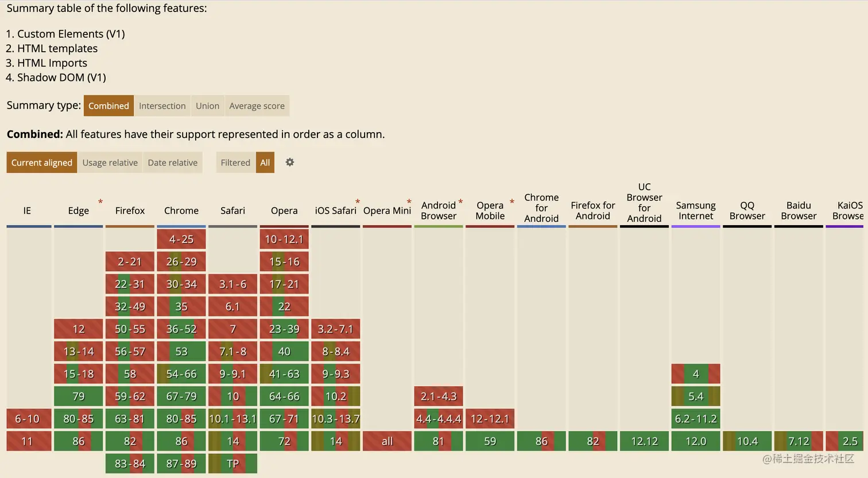Click the KaiOS Browser 2.5 cell
This screenshot has height=478, width=868.
pos(844,441)
